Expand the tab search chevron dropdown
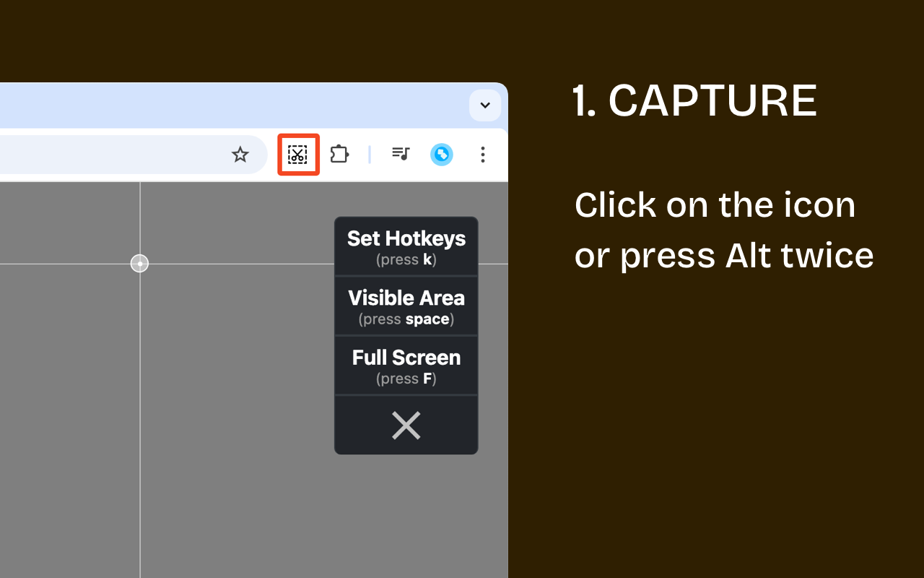Viewport: 924px width, 578px height. click(485, 105)
